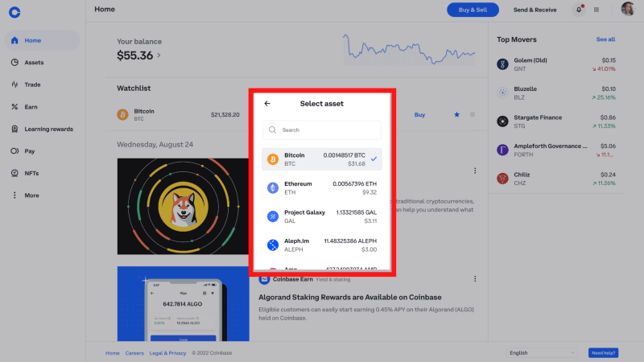
Task: Click the Bluzelle BLZ coin icon
Action: pos(502,93)
